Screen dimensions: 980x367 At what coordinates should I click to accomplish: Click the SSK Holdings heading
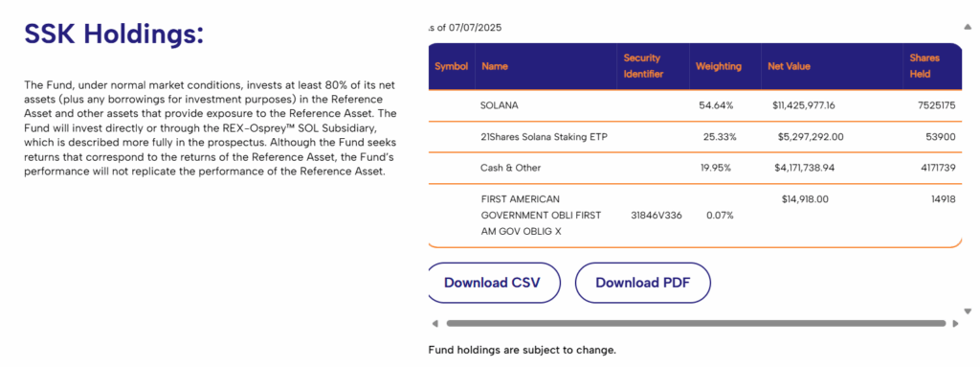point(114,34)
